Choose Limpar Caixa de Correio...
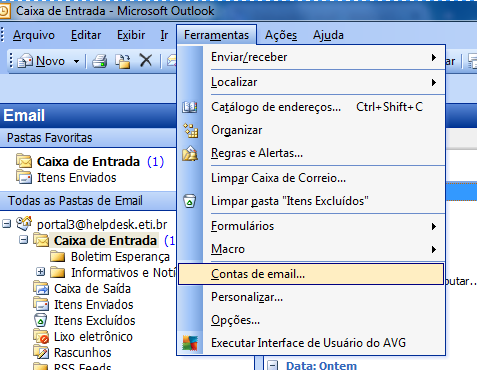Screen dimensions: 477x370 tap(311, 178)
